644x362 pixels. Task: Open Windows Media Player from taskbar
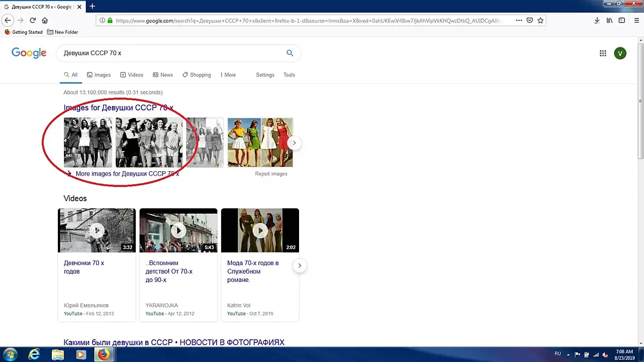pyautogui.click(x=81, y=354)
